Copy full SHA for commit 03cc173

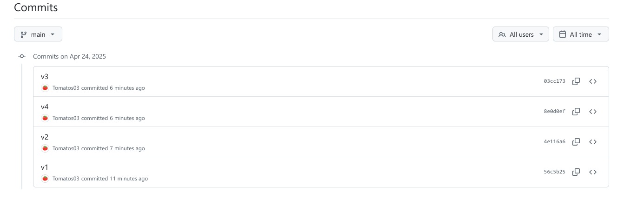pos(576,81)
